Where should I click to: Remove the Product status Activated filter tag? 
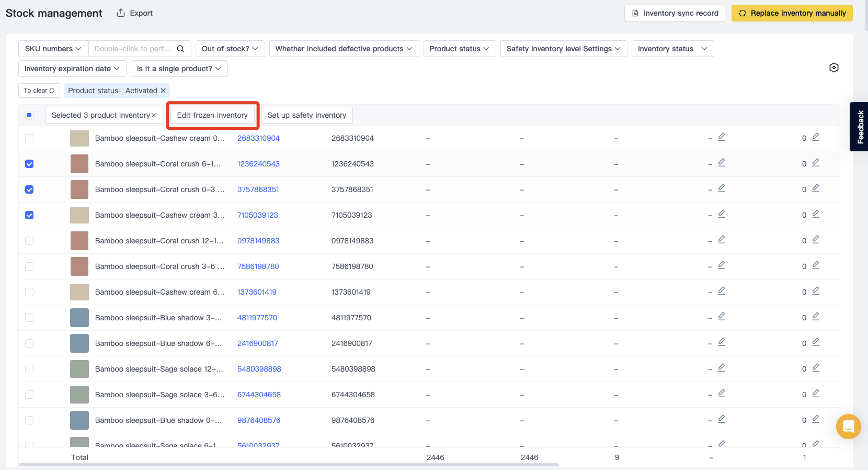[163, 91]
